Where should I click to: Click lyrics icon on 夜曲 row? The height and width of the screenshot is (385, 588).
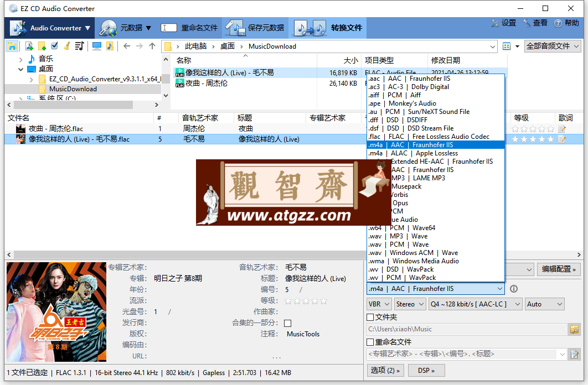[562, 129]
